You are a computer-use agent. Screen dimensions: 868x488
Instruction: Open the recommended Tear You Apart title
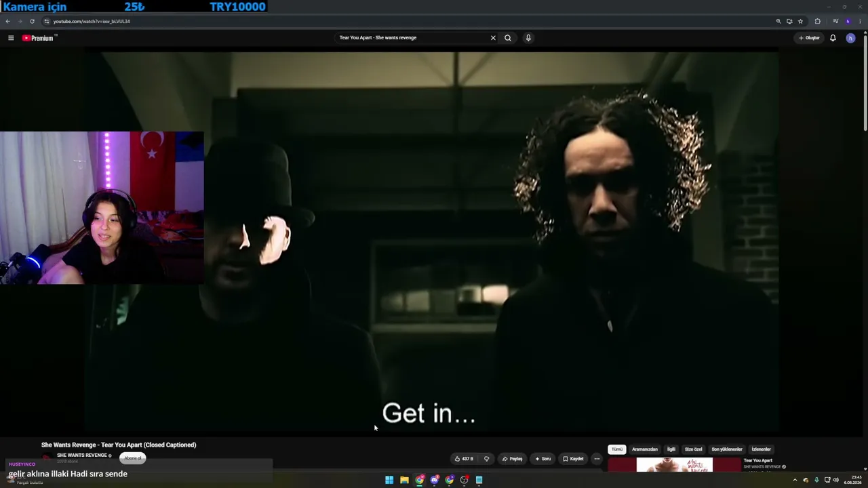tap(758, 461)
